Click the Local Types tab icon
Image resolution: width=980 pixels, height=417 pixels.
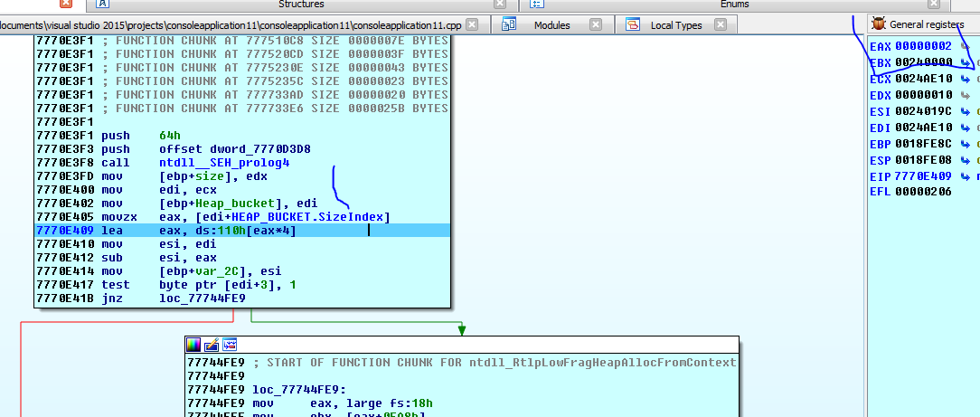point(633,24)
